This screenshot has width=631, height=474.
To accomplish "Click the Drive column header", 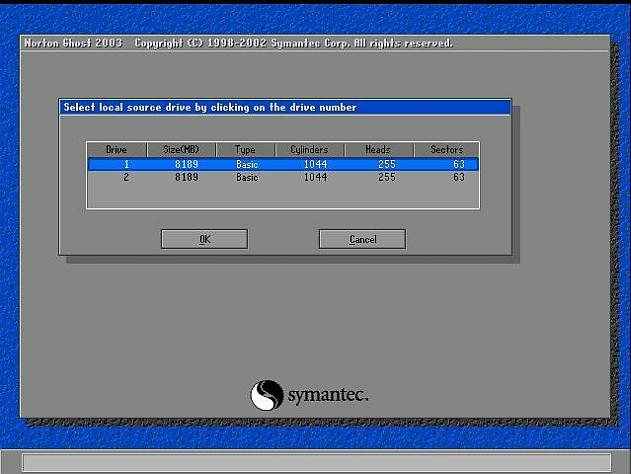I will (117, 150).
